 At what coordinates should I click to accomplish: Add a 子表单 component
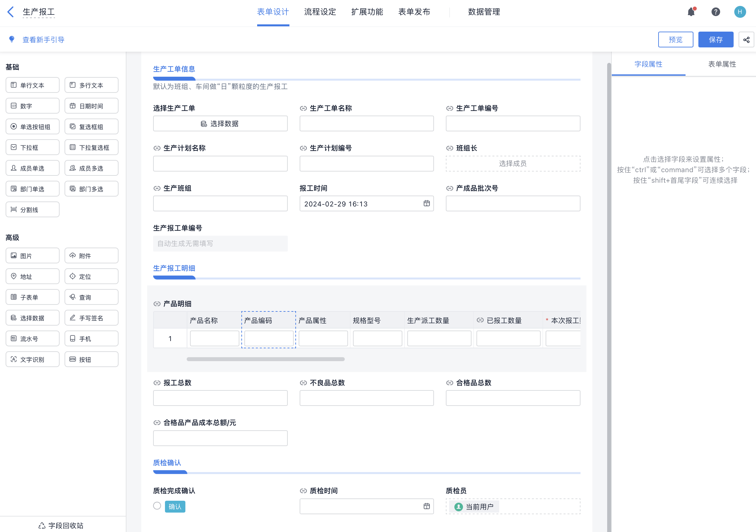32,297
